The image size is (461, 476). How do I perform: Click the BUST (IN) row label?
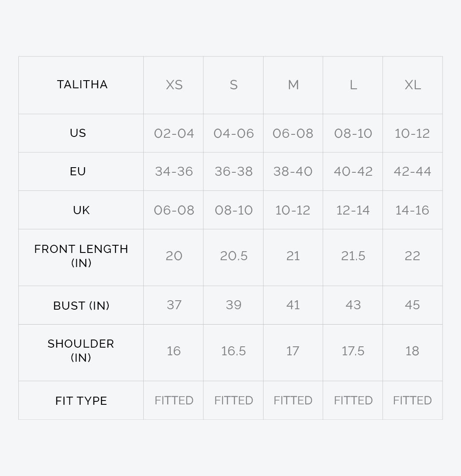click(x=81, y=305)
